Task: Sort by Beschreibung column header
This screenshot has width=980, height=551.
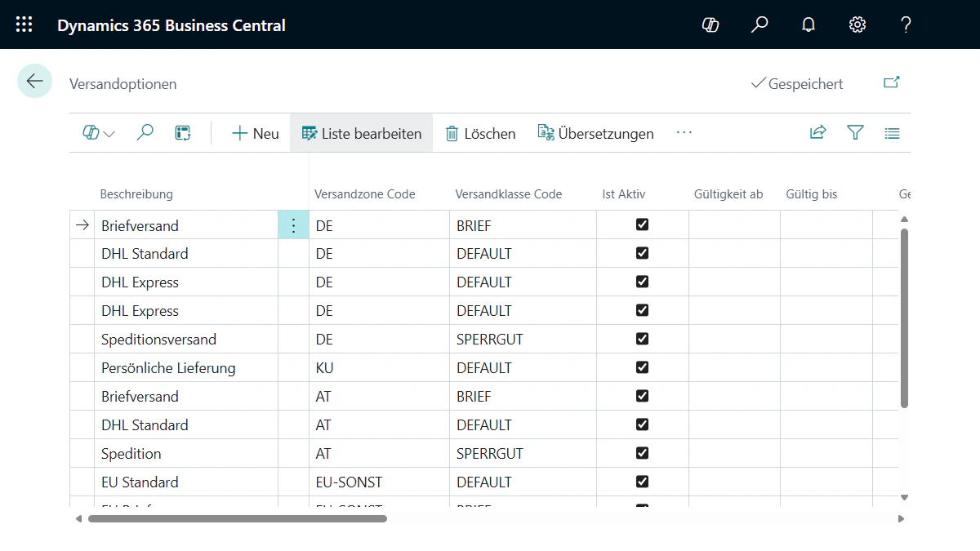Action: (x=136, y=194)
